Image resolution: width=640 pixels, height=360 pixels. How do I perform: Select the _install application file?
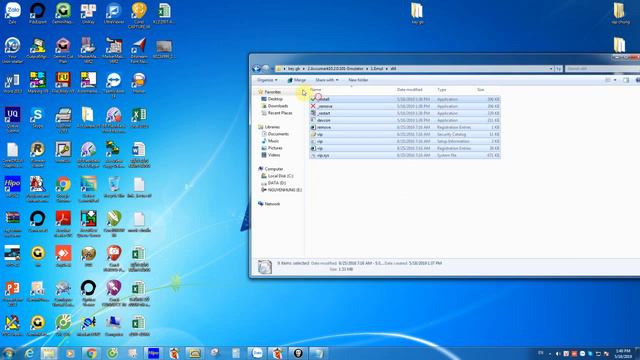[404, 99]
